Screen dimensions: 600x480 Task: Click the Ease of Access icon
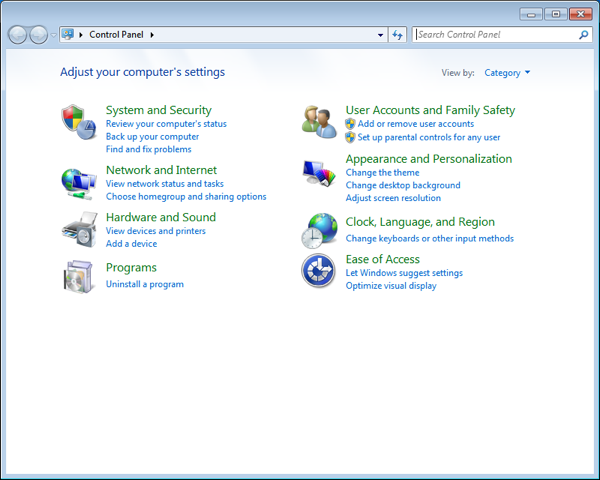[x=319, y=270]
